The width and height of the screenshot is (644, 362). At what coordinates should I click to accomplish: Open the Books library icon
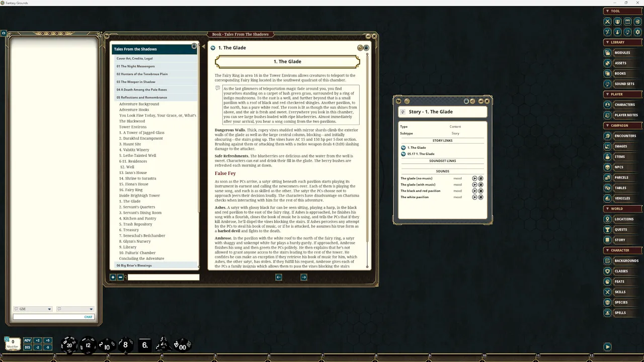(x=608, y=73)
